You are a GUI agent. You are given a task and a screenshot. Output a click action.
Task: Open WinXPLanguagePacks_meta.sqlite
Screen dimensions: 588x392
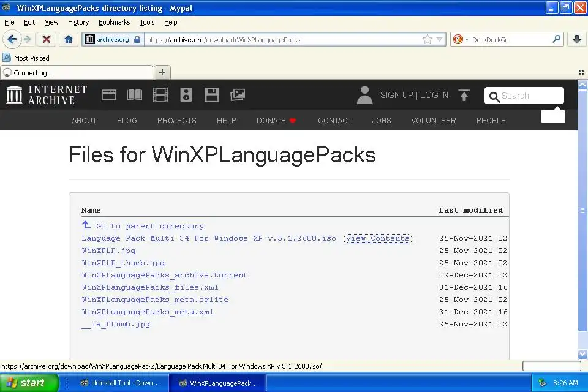pyautogui.click(x=155, y=300)
